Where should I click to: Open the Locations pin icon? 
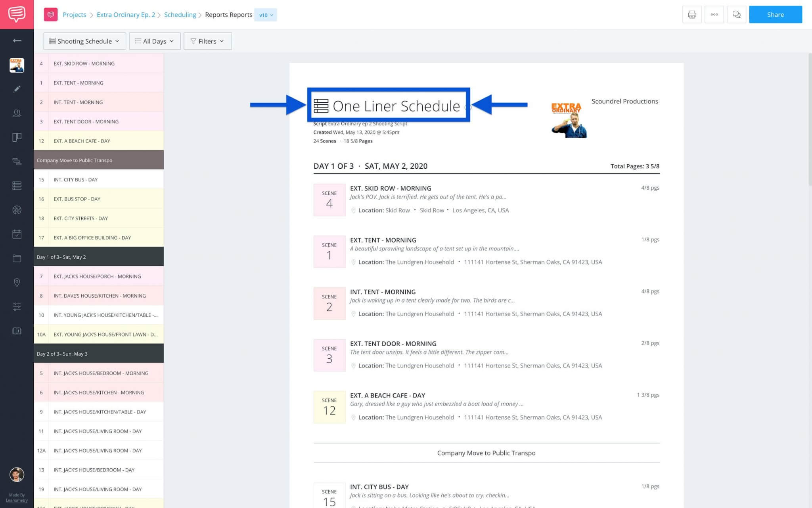17,283
